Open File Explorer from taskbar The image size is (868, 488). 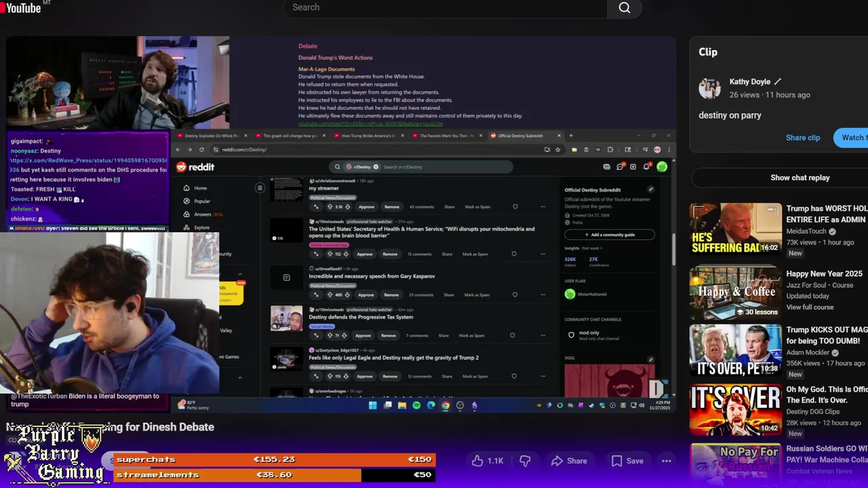(402, 405)
